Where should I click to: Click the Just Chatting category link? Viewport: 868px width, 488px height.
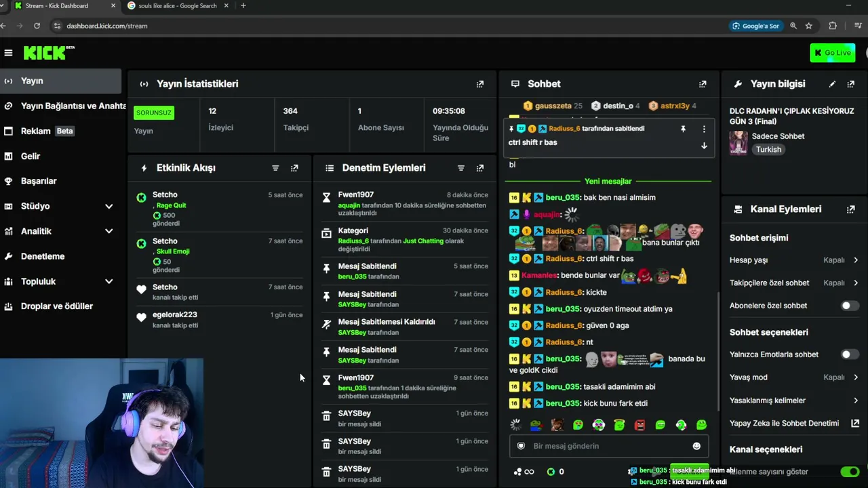point(423,241)
